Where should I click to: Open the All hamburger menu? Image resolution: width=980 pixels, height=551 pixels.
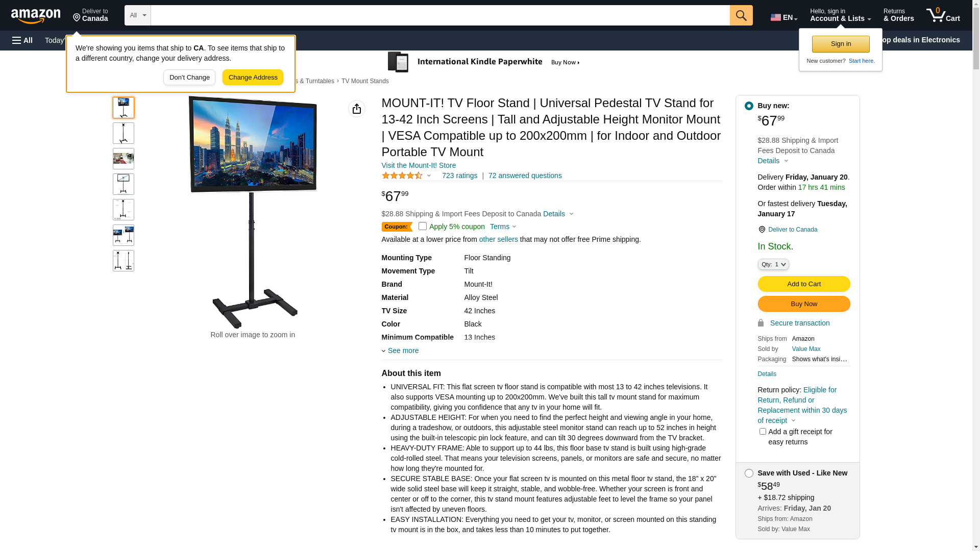click(22, 40)
